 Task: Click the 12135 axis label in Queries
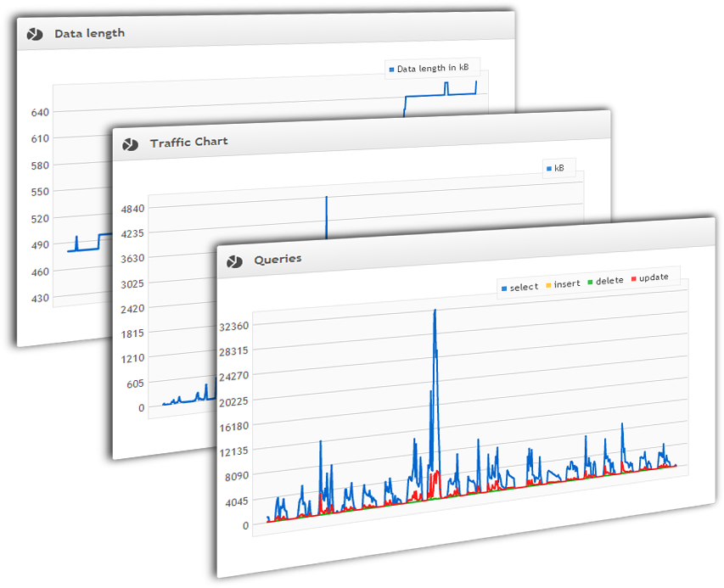pyautogui.click(x=233, y=452)
